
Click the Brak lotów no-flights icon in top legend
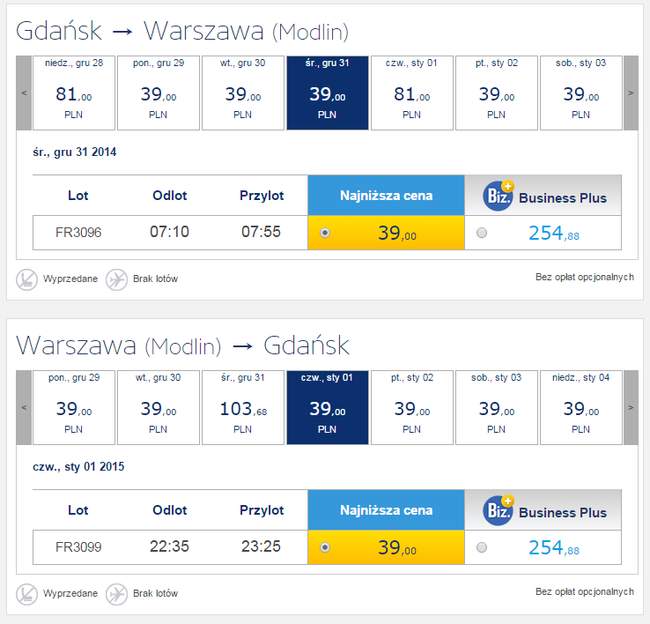(116, 279)
